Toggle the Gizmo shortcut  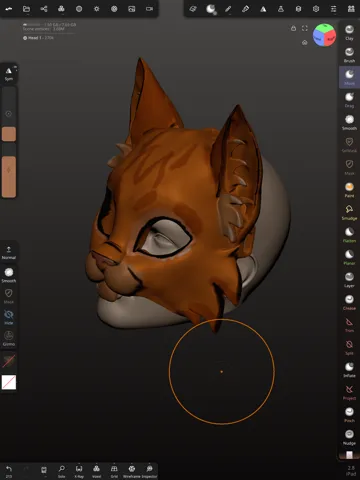[x=9, y=338]
